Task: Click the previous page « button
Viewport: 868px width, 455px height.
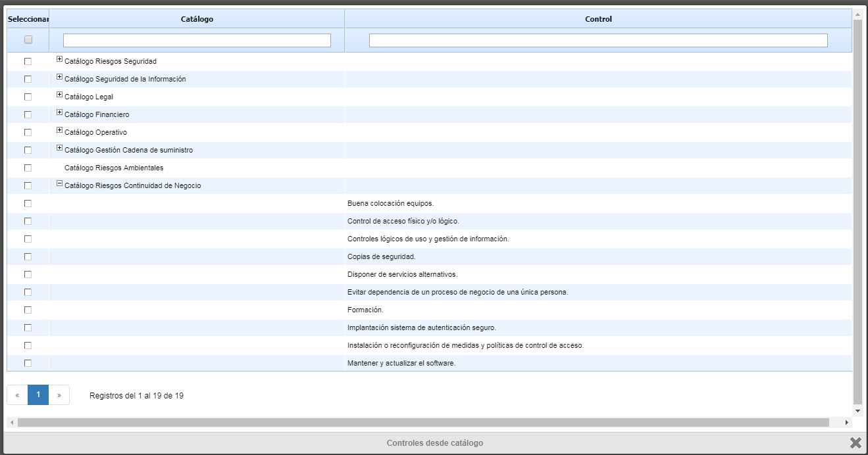Action: pyautogui.click(x=17, y=395)
